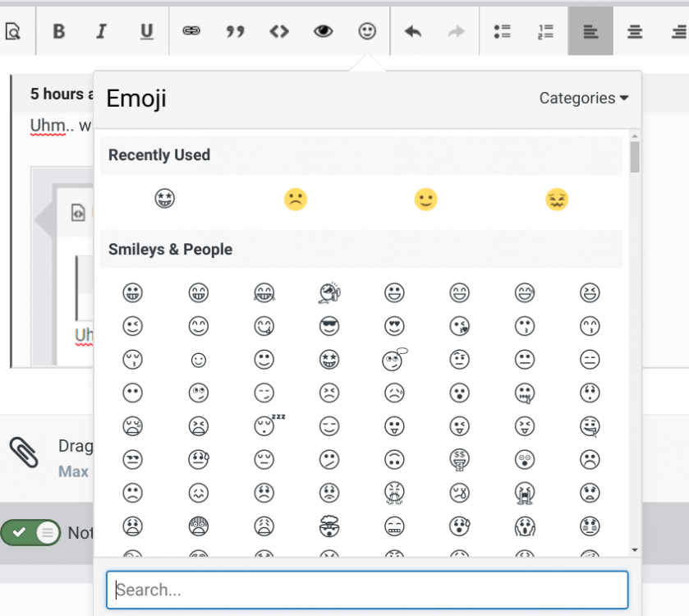Screen dimensions: 689x616
Task: Click the undo arrow
Action: 413,31
